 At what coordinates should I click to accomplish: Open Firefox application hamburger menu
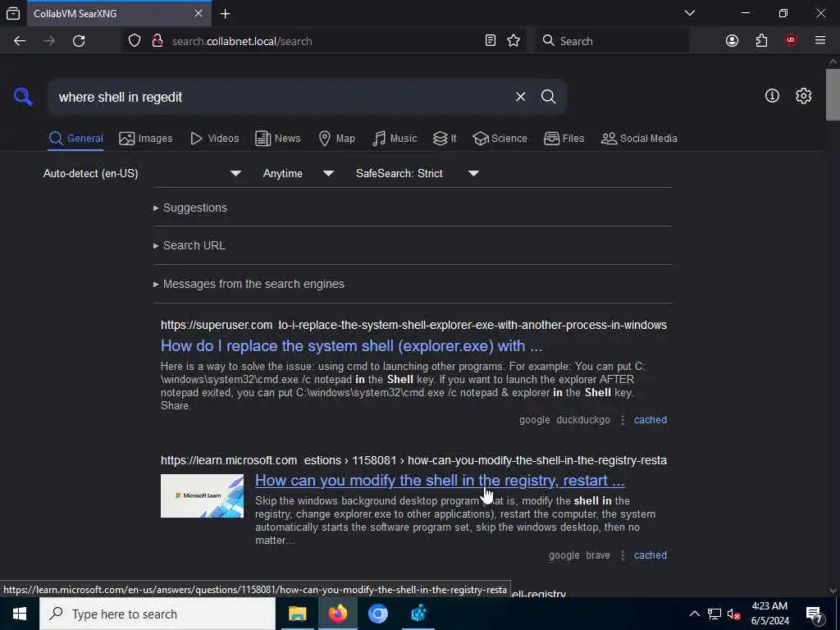(x=820, y=41)
